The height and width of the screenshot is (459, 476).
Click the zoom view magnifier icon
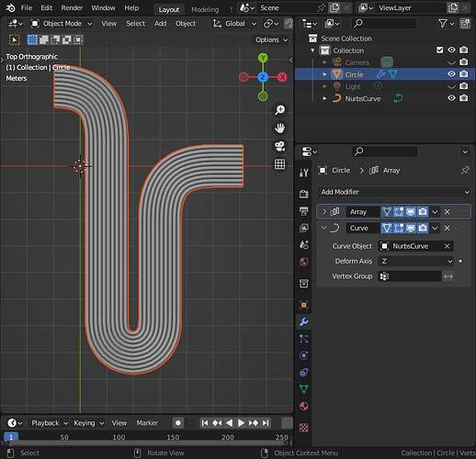pyautogui.click(x=279, y=110)
